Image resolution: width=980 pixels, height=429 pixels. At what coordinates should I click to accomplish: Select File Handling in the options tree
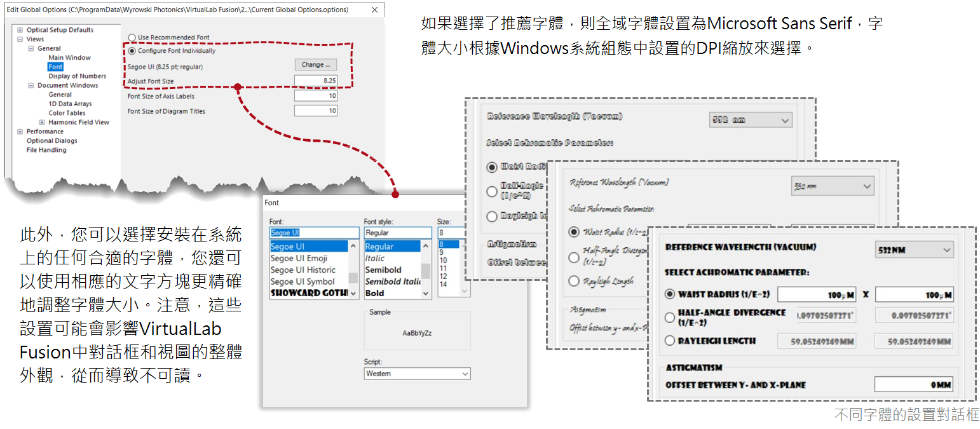click(x=46, y=150)
